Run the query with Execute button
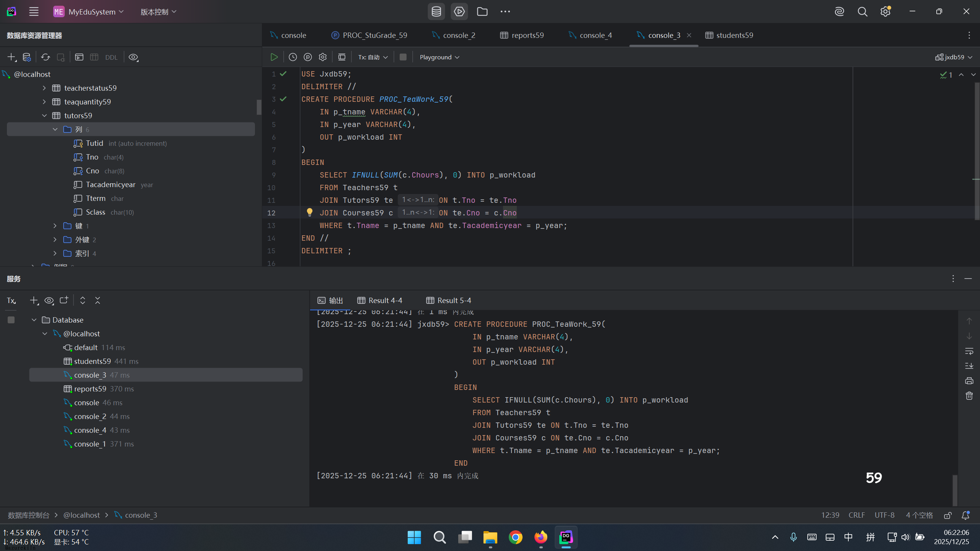Viewport: 980px width, 551px height. 274,57
